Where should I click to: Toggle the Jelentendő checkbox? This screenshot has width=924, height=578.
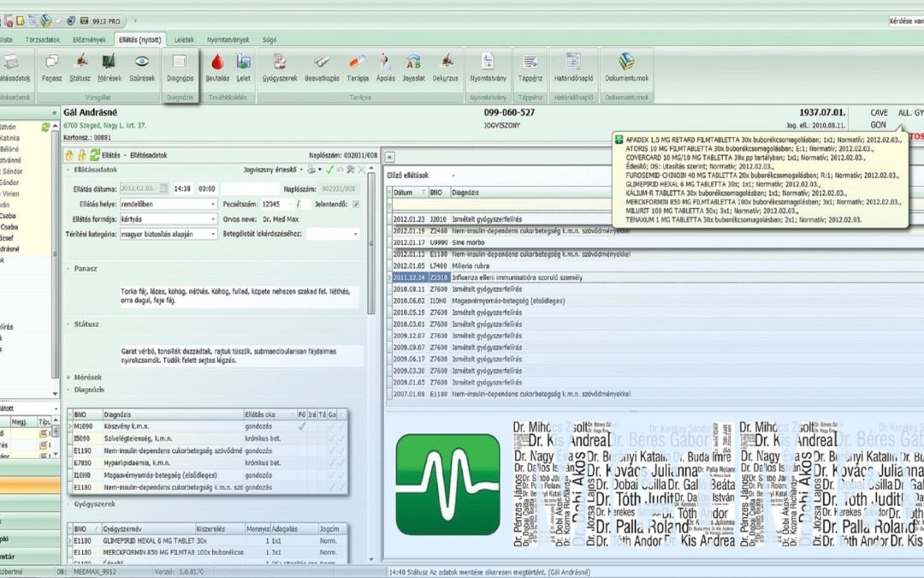point(356,204)
